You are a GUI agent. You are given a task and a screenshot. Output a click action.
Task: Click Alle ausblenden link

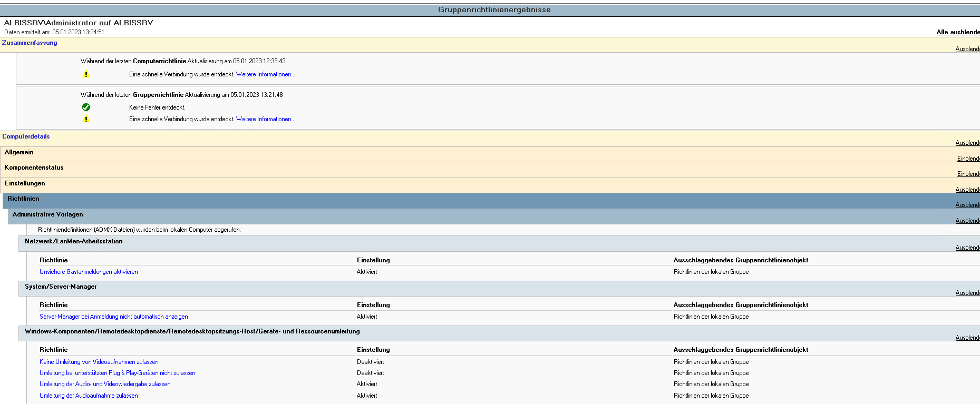[x=958, y=32]
